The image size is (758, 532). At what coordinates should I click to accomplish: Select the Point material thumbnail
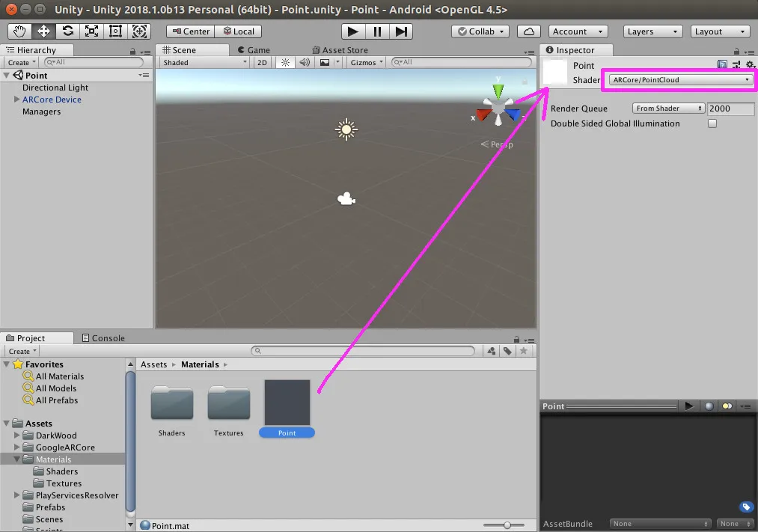[x=287, y=402]
